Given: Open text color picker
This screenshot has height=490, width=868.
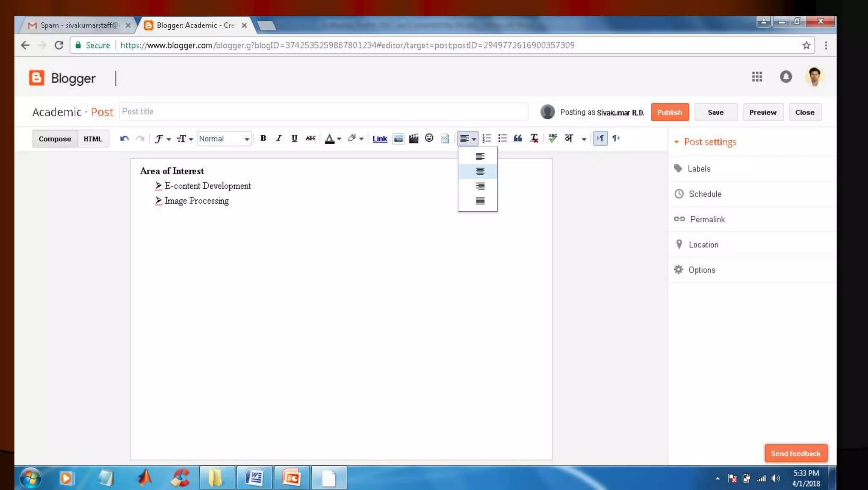Looking at the screenshot, I should pyautogui.click(x=333, y=139).
